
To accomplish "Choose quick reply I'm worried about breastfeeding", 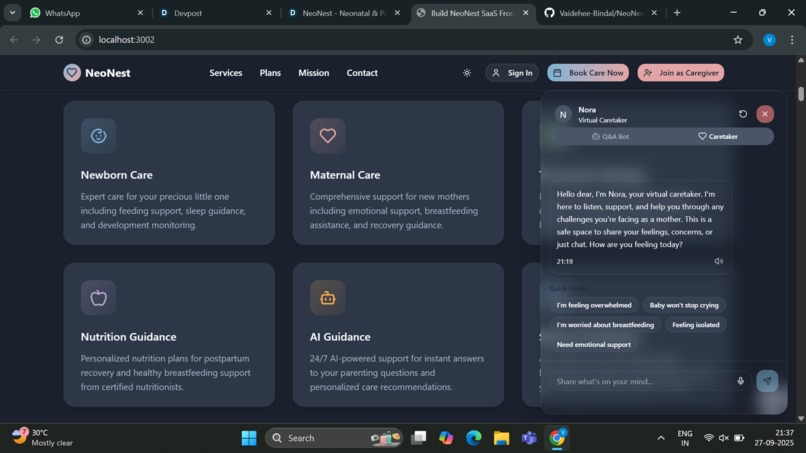I will [x=605, y=324].
